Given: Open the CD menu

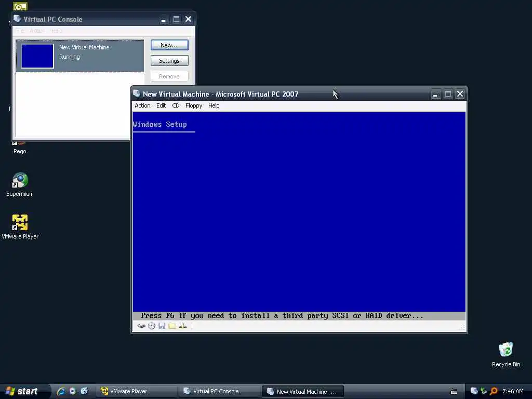Looking at the screenshot, I should point(176,105).
